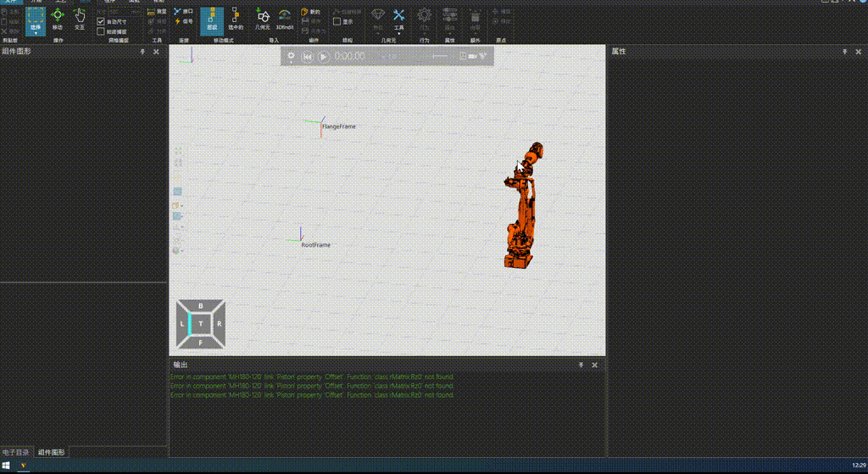
Task: Open the dropdown arrow under the diamond icon
Action: point(378,33)
